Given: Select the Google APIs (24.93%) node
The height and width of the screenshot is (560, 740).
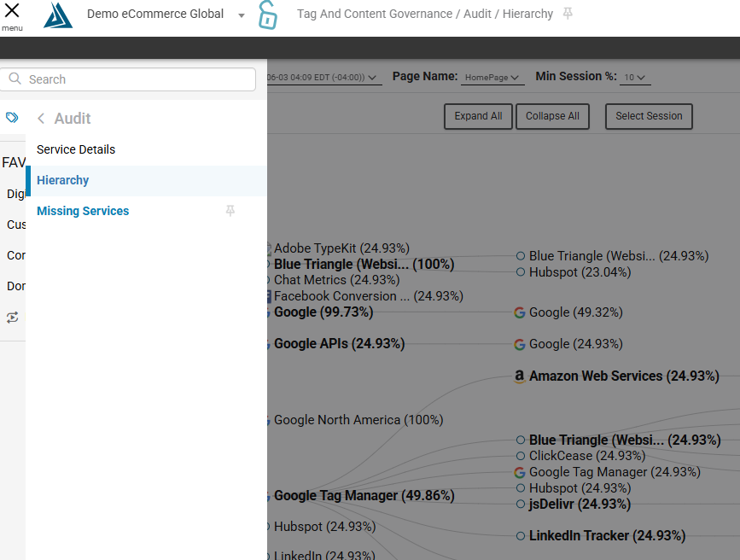Looking at the screenshot, I should pyautogui.click(x=340, y=344).
